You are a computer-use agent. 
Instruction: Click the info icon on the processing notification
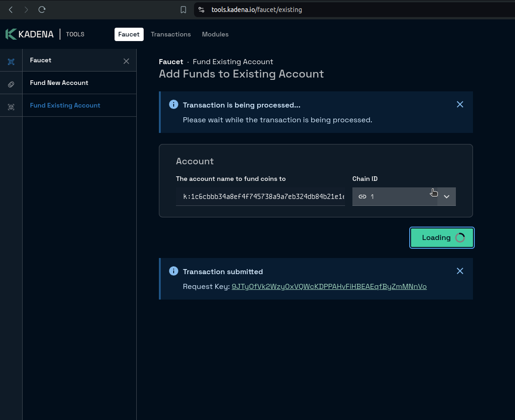(173, 104)
